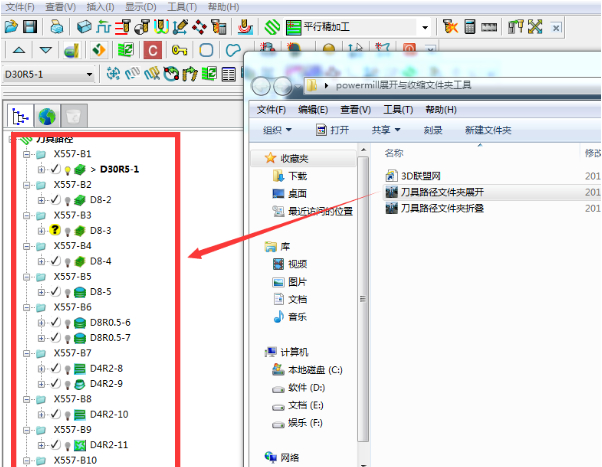Toggle the checkmark on D8-4 toolpath
The height and width of the screenshot is (467, 602).
click(55, 261)
